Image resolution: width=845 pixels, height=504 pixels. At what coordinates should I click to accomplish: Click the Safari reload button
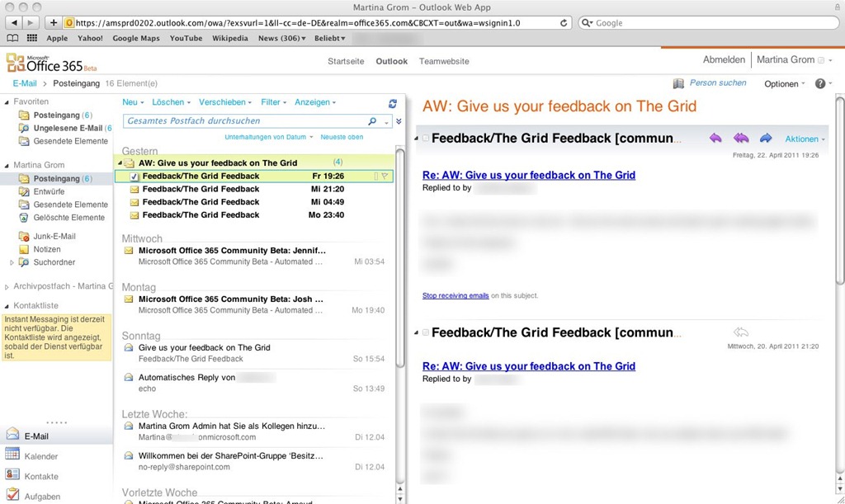pyautogui.click(x=563, y=23)
